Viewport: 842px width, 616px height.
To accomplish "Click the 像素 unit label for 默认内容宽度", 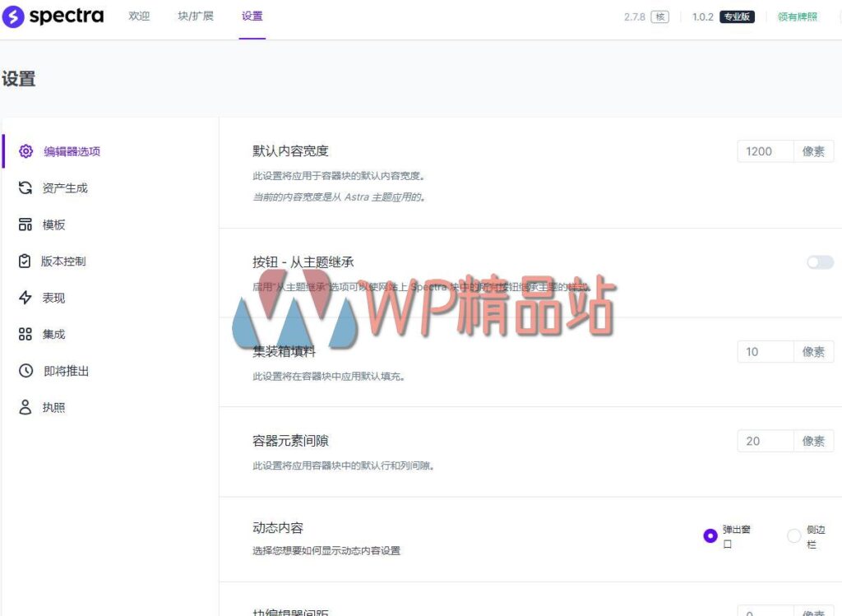I will click(813, 151).
